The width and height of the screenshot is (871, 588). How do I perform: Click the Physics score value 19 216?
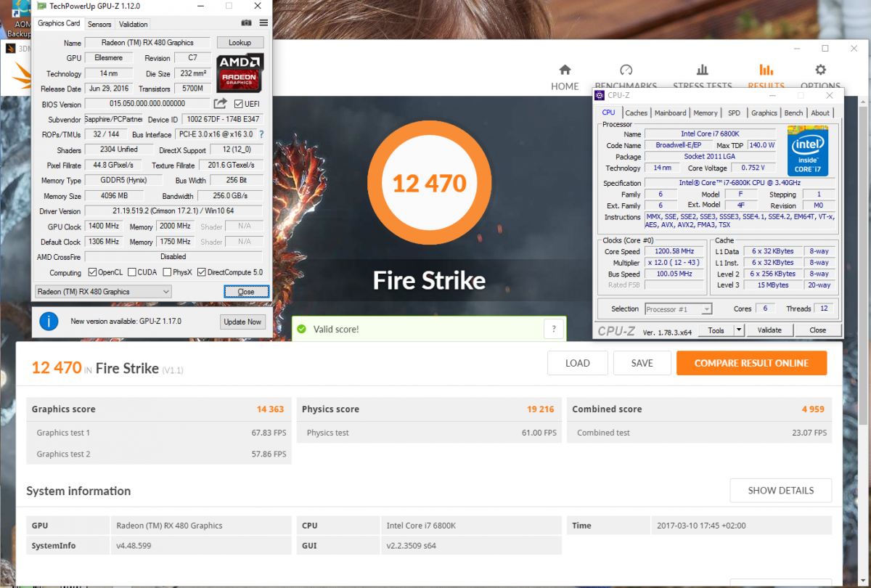click(541, 409)
